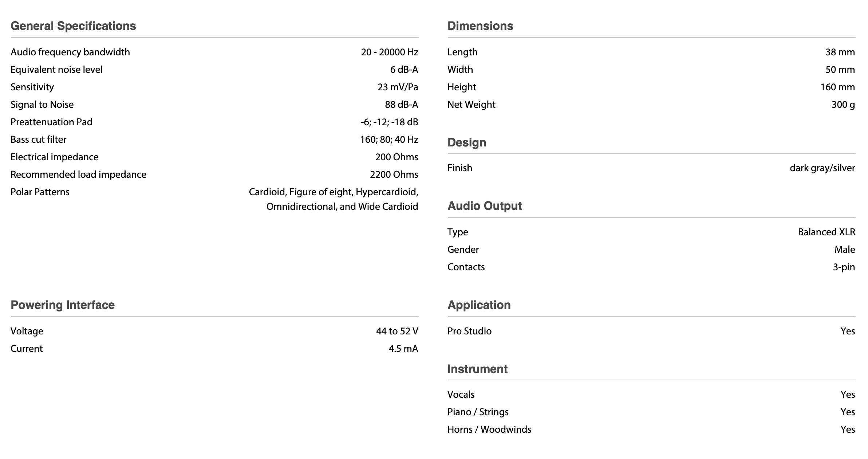Screen dimensions: 868x459
Task: Click the Powering Interface heading
Action: [63, 305]
